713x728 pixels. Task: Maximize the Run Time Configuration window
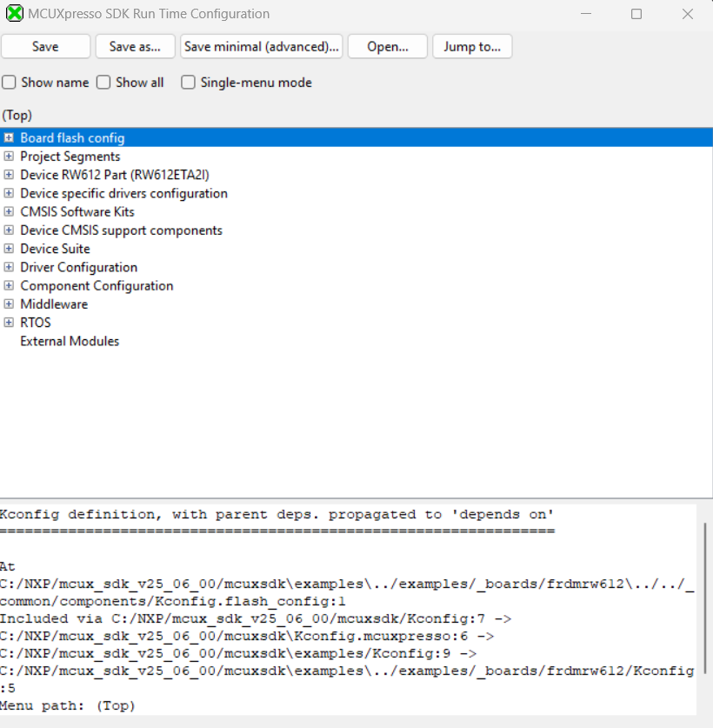[636, 14]
